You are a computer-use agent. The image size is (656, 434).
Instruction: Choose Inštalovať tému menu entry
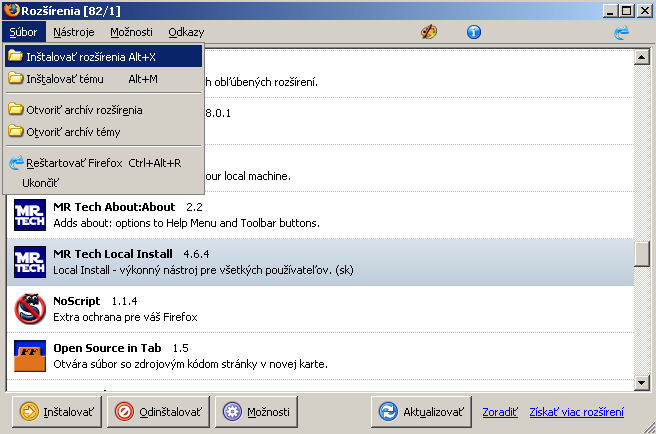[x=103, y=79]
